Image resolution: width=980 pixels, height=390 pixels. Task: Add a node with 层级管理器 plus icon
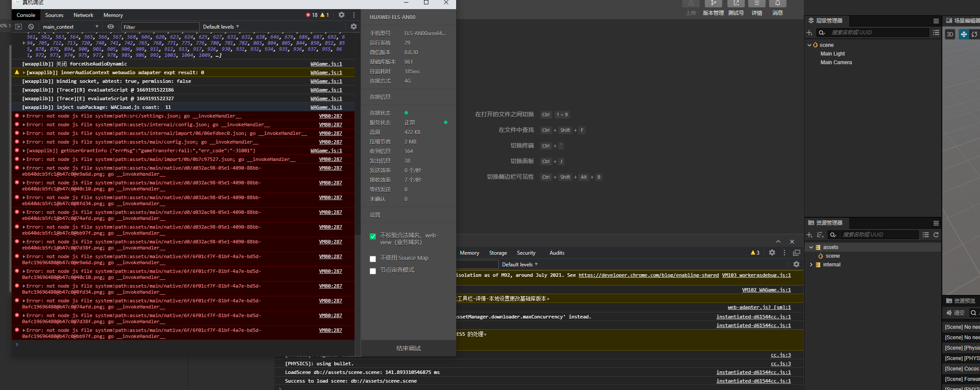coord(809,33)
